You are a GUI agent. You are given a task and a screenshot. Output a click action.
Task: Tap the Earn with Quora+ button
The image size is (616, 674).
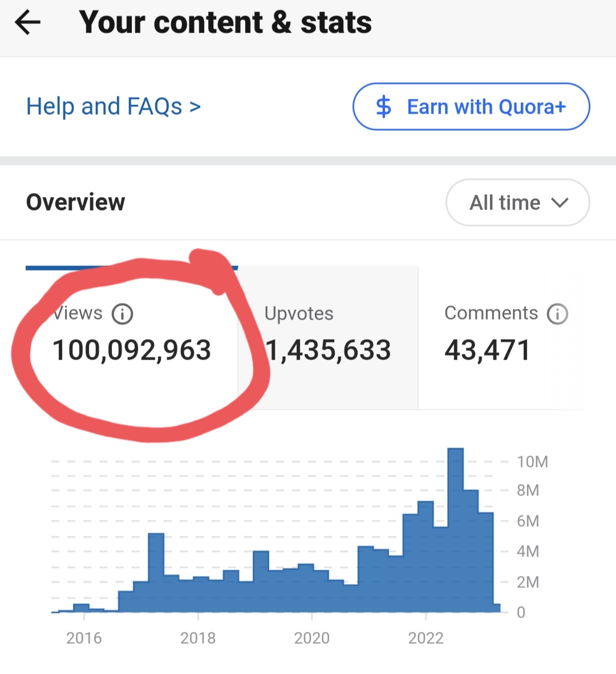471,107
